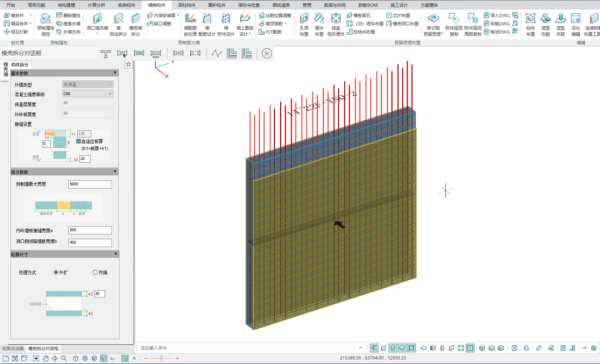Screen dimensions: 600x364
Task: Click PCF配筋 in the ribbon
Action: [x=270, y=32]
